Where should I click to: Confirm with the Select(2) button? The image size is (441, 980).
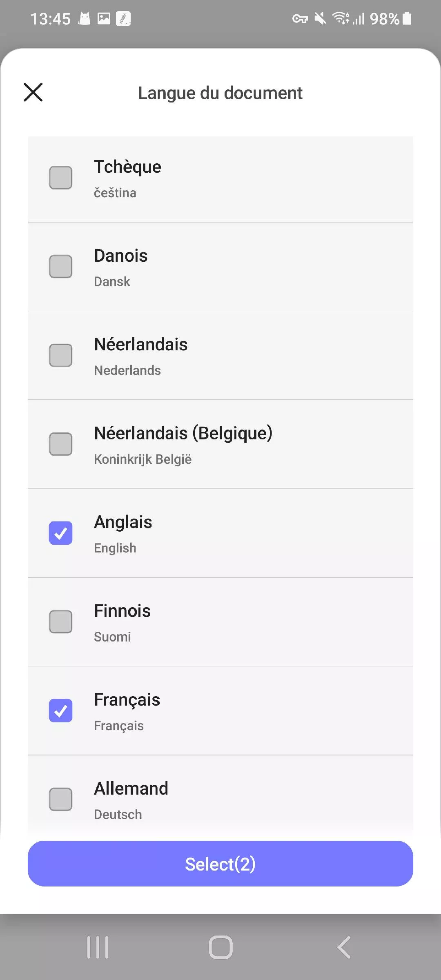pos(220,864)
